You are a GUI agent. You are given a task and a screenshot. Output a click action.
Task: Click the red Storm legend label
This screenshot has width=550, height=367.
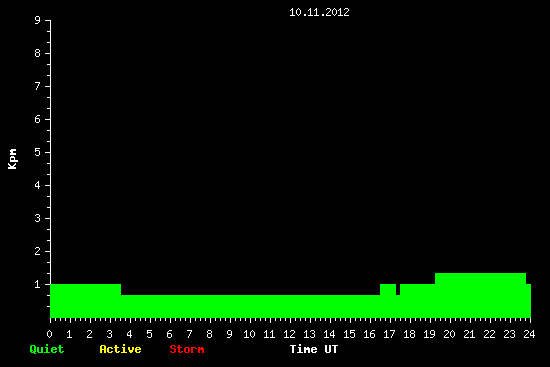187,349
